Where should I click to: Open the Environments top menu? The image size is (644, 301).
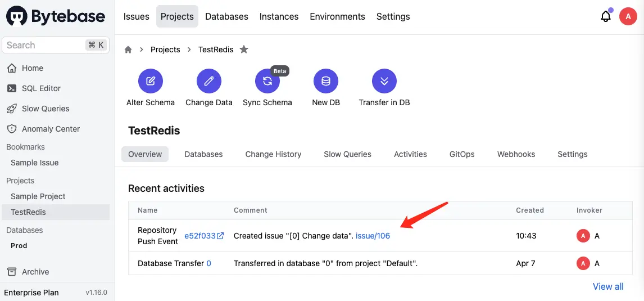337,16
